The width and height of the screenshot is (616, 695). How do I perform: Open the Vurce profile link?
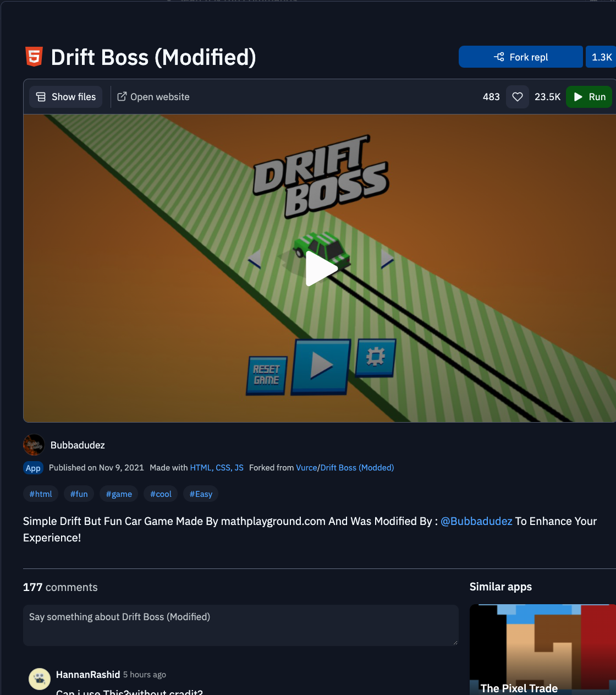pyautogui.click(x=306, y=468)
